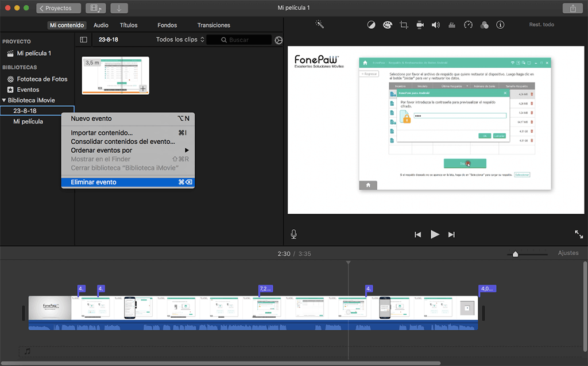Open the clip filter and audio effects

tap(484, 25)
